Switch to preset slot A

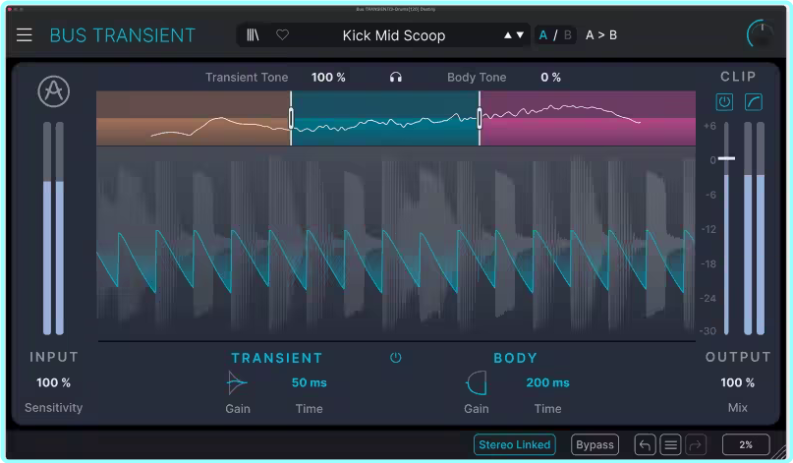point(544,35)
